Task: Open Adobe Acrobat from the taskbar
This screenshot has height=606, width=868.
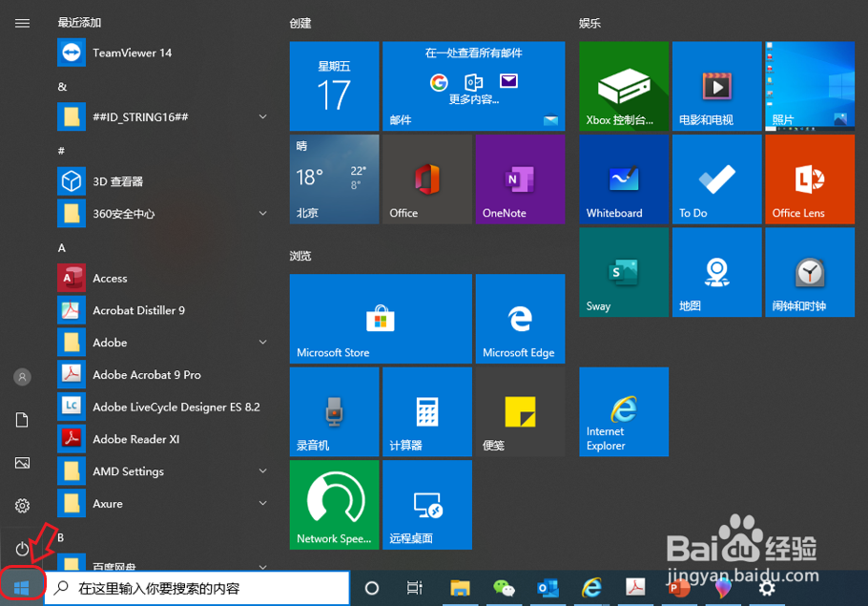Action: (635, 588)
